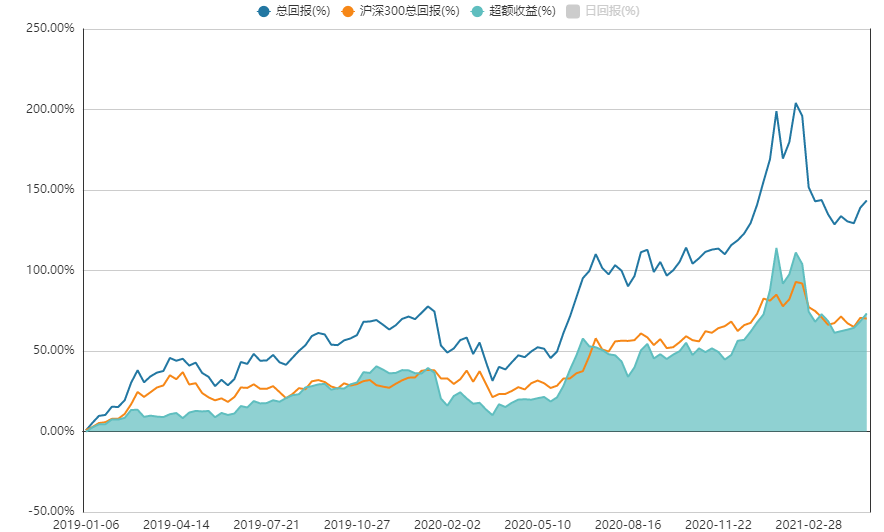The width and height of the screenshot is (884, 532).
Task: Click the grey 日回报 legend square
Action: 573,11
